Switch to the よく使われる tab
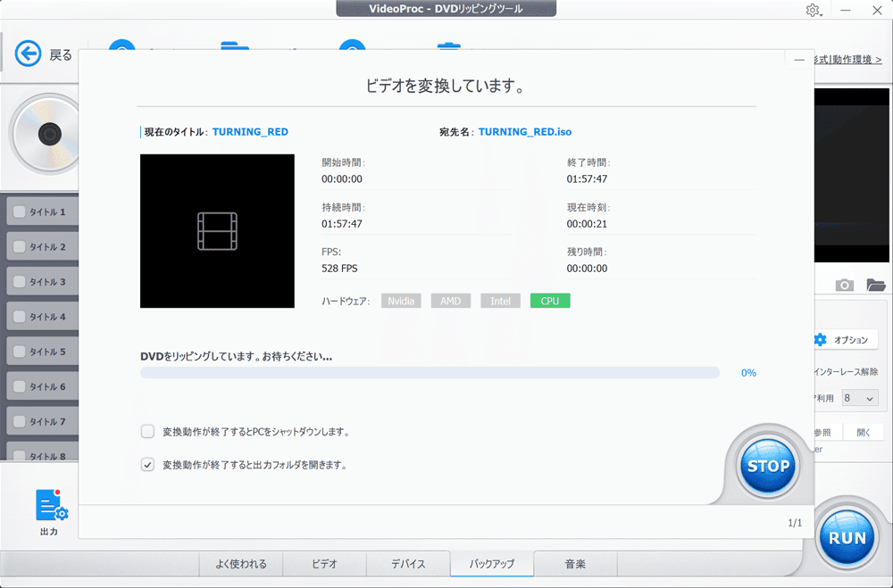 click(240, 564)
